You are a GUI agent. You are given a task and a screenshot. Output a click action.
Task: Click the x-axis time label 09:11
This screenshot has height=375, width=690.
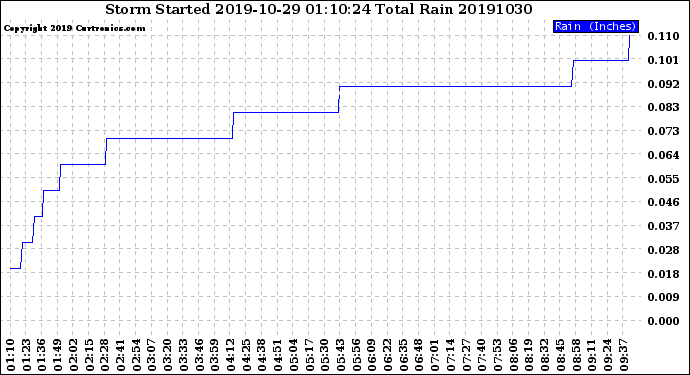592,355
